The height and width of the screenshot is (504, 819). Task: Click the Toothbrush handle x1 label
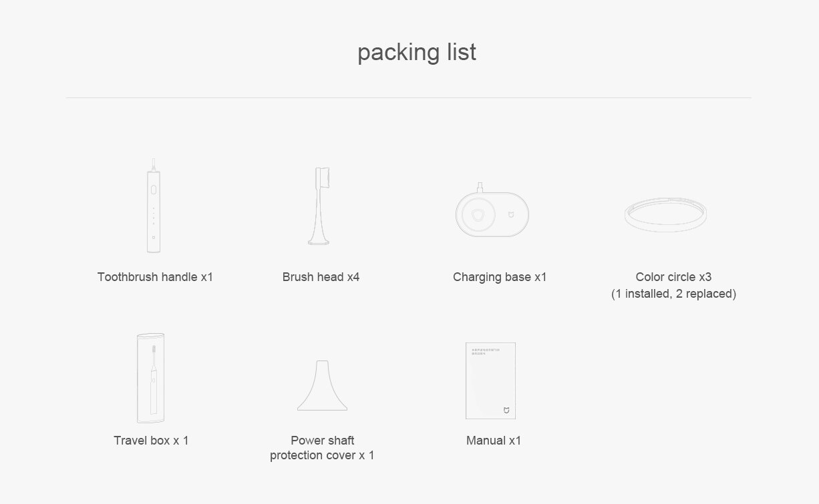[155, 277]
